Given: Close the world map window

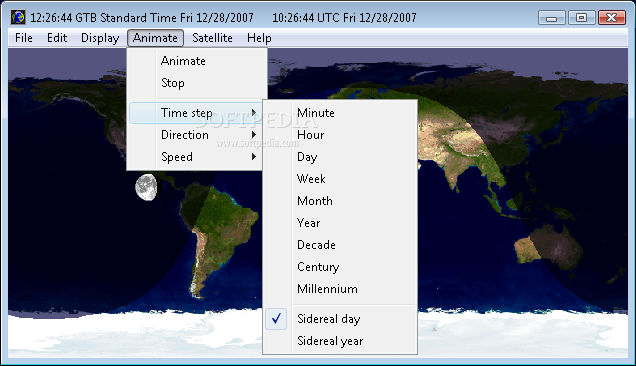Looking at the screenshot, I should tap(612, 18).
